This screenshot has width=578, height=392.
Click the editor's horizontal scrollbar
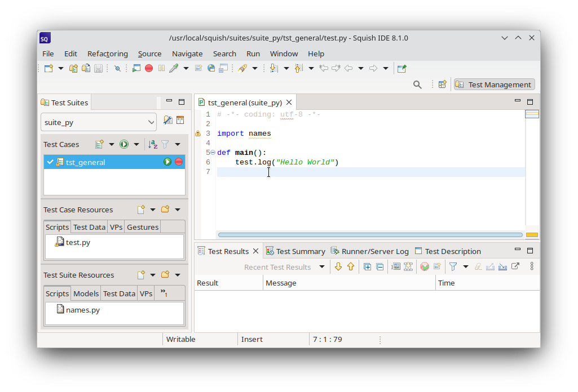pos(369,234)
